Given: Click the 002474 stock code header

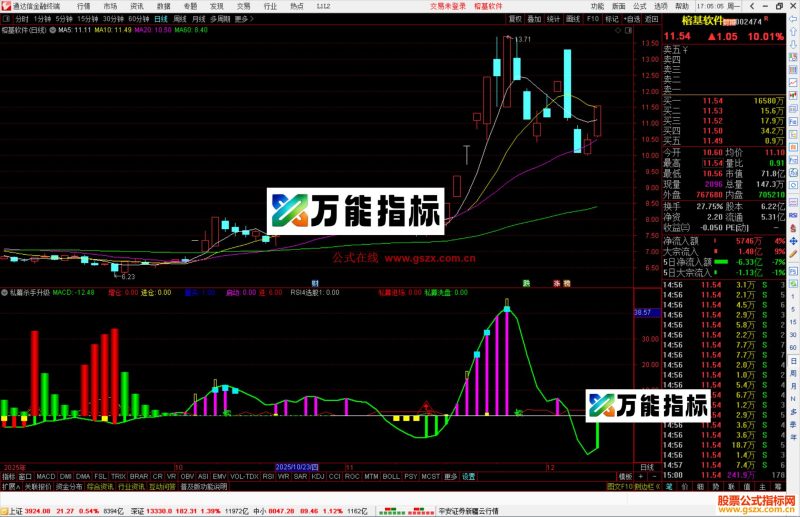Looking at the screenshot, I should click(x=749, y=21).
